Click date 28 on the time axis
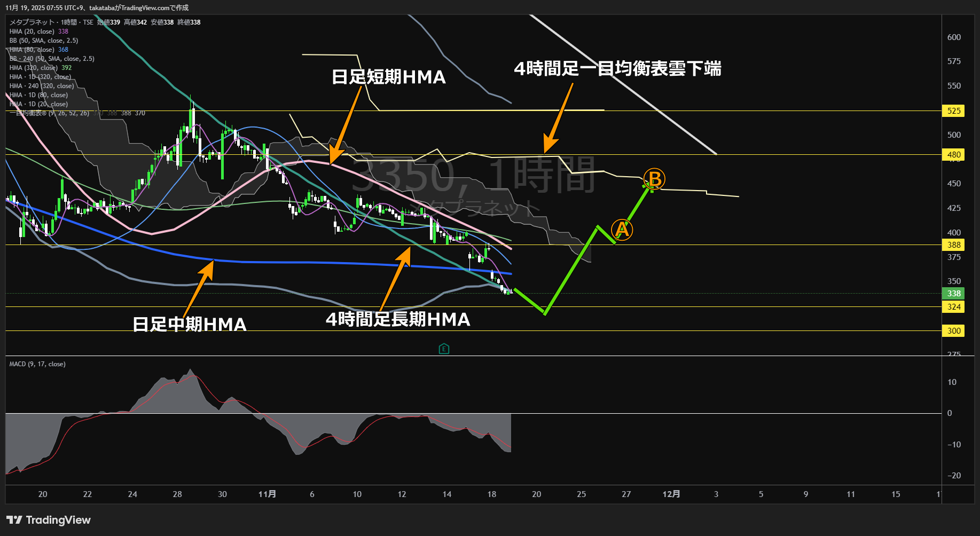The image size is (980, 536). pyautogui.click(x=177, y=494)
